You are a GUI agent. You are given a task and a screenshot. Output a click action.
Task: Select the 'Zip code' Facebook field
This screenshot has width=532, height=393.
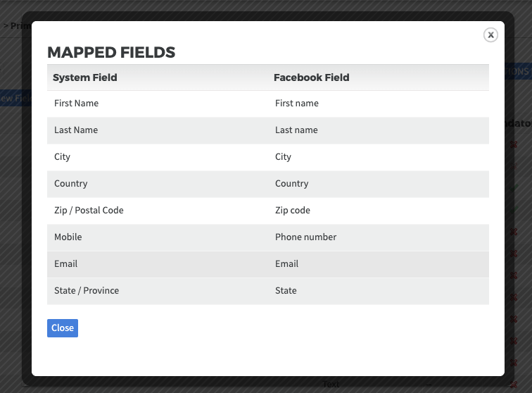[293, 211]
